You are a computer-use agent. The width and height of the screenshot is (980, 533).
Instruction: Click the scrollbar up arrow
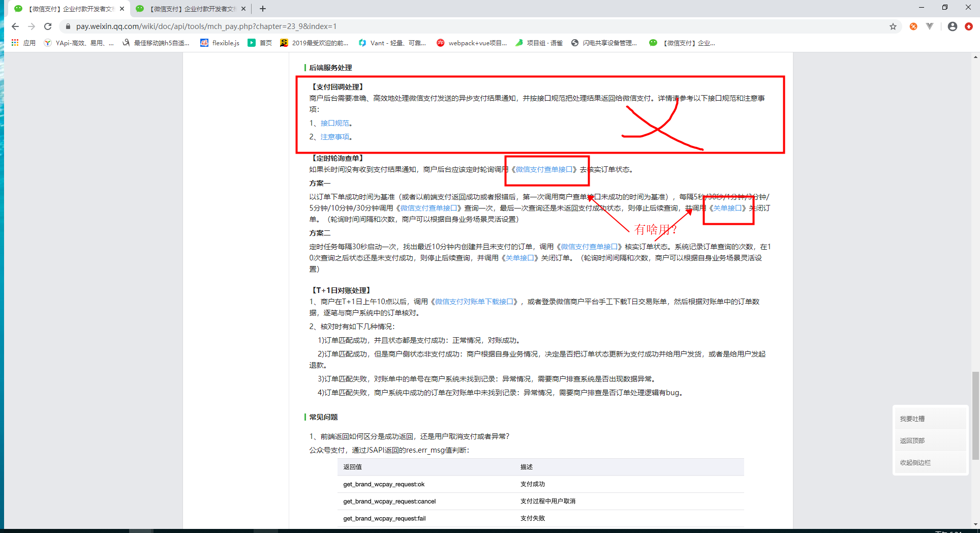(x=975, y=56)
